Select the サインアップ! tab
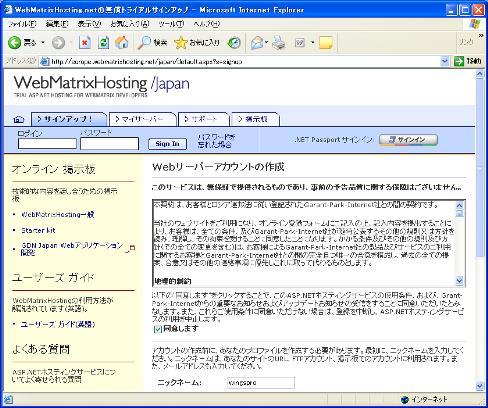 pos(68,119)
